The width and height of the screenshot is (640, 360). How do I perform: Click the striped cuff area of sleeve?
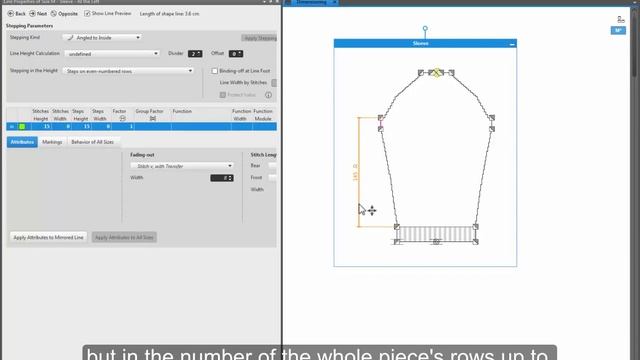click(436, 234)
